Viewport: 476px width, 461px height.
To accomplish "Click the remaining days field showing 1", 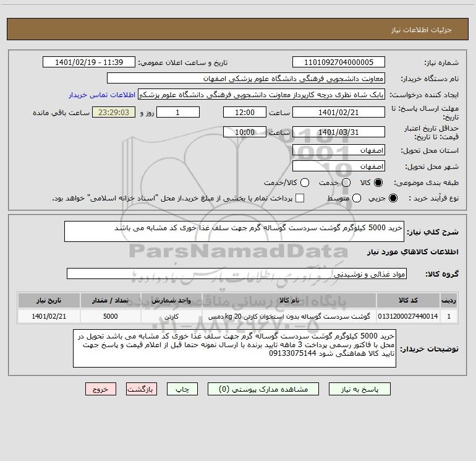I will tap(178, 112).
